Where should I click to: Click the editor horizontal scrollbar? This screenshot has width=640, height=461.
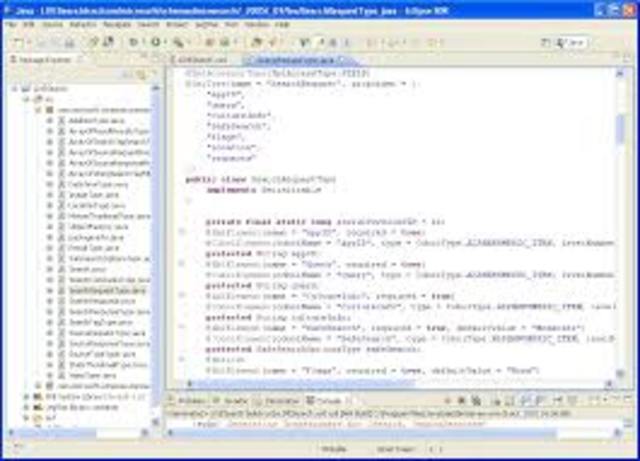pyautogui.click(x=399, y=383)
